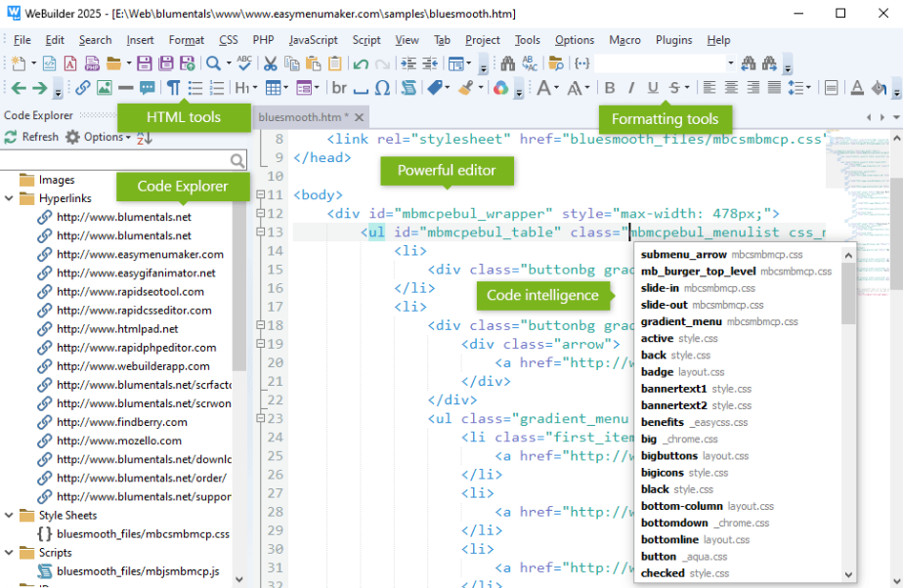Insert a special character with the Omega icon

[x=382, y=87]
